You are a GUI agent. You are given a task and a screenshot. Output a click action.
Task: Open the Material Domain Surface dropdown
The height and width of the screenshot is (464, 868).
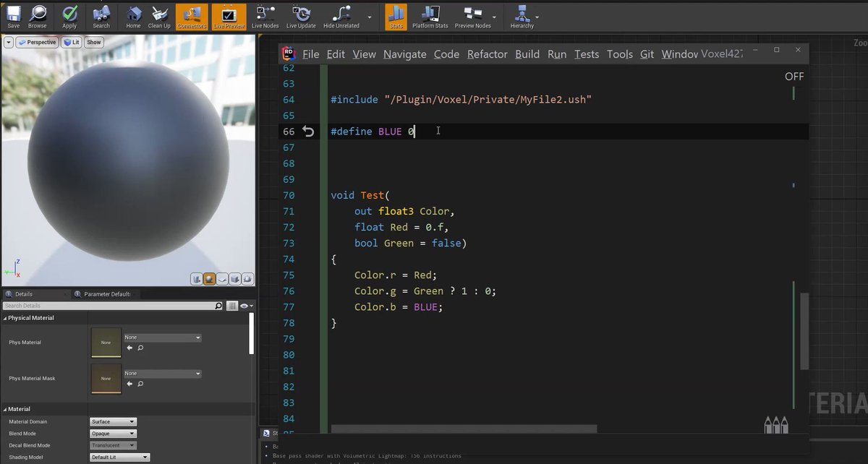[113, 421]
